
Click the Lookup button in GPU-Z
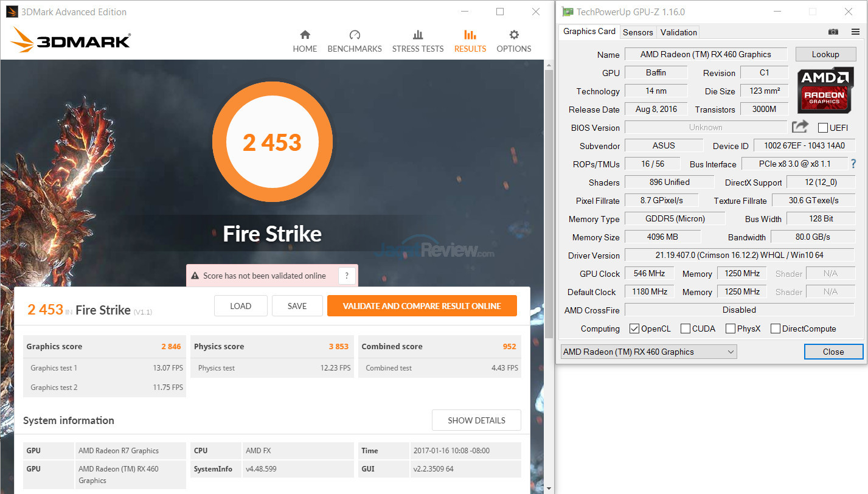point(825,54)
